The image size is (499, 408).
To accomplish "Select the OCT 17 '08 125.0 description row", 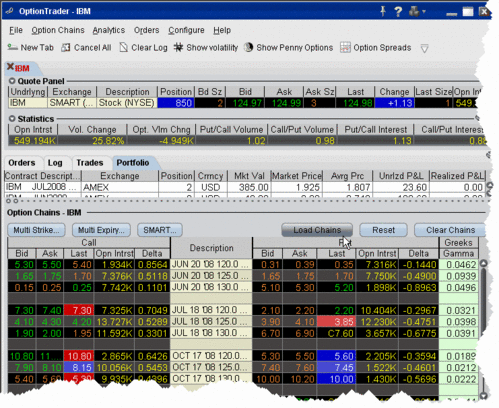I will click(211, 367).
